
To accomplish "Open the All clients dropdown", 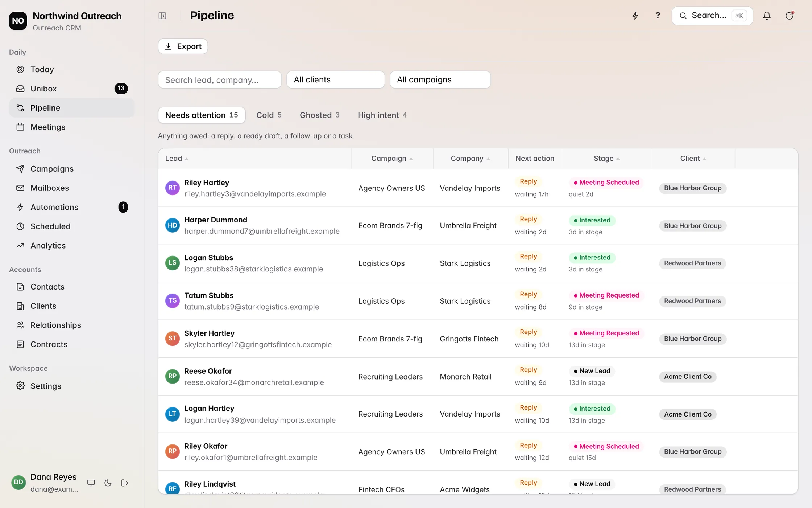I will tap(336, 79).
